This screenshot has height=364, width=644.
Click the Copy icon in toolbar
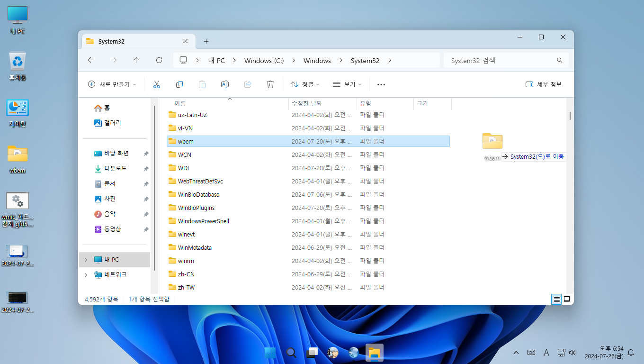pyautogui.click(x=179, y=84)
